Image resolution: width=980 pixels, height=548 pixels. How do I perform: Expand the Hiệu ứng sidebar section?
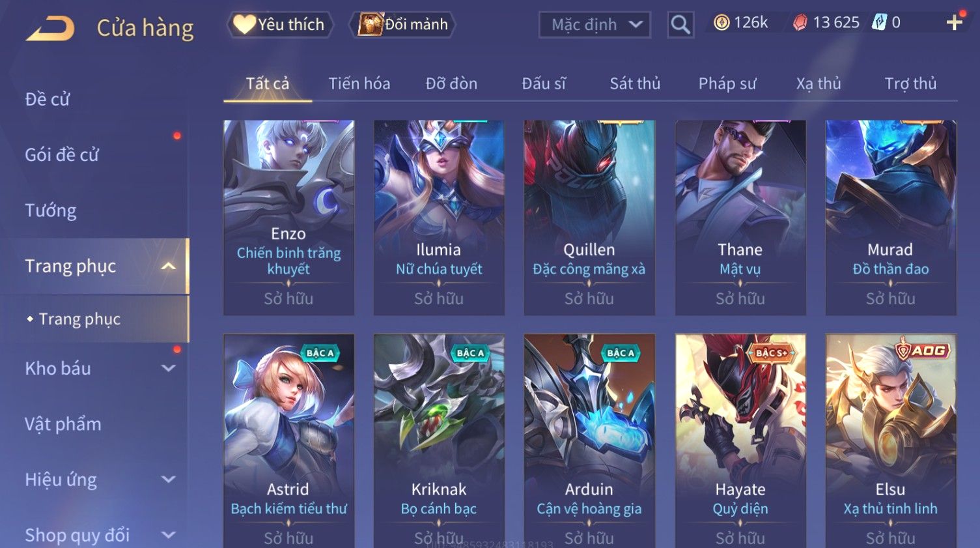(169, 480)
